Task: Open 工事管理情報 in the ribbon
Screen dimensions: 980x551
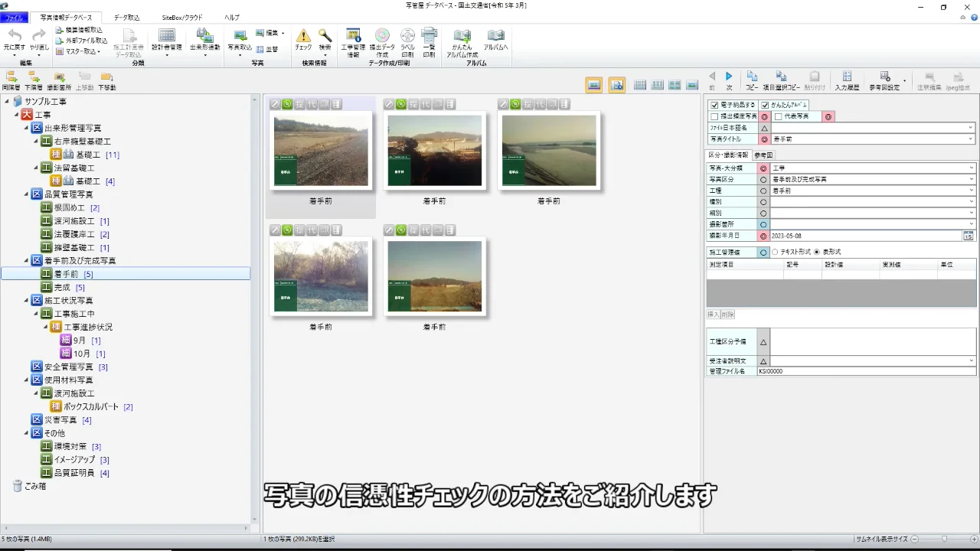Action: (353, 43)
